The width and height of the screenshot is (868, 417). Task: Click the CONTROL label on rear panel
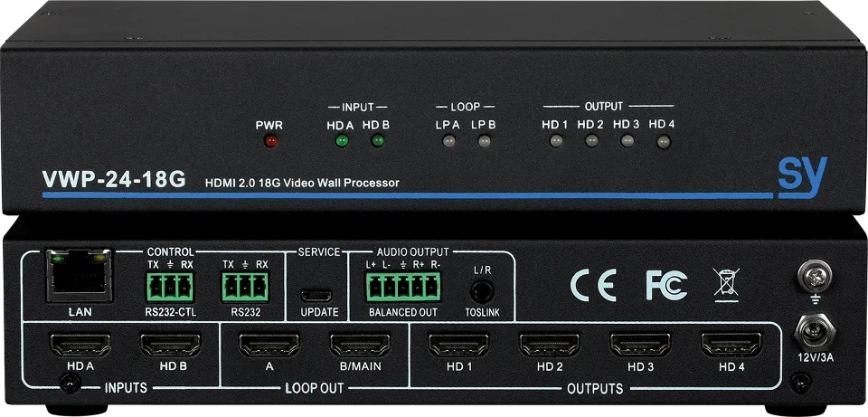pos(171,252)
